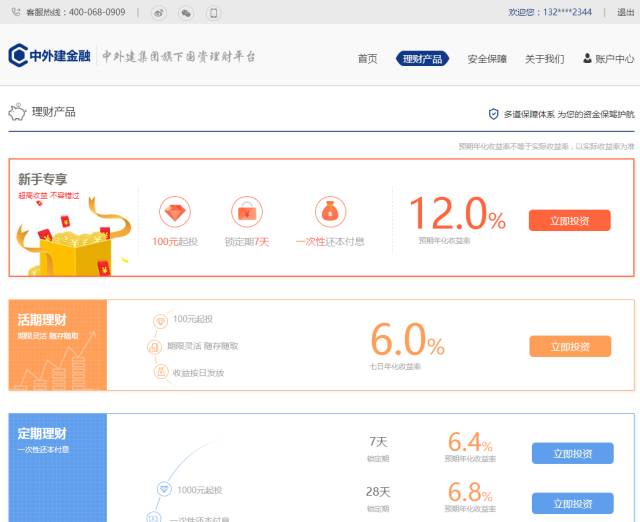Click the icon beside 收益按日发放
Image resolution: width=640 pixels, height=522 pixels.
tap(161, 372)
